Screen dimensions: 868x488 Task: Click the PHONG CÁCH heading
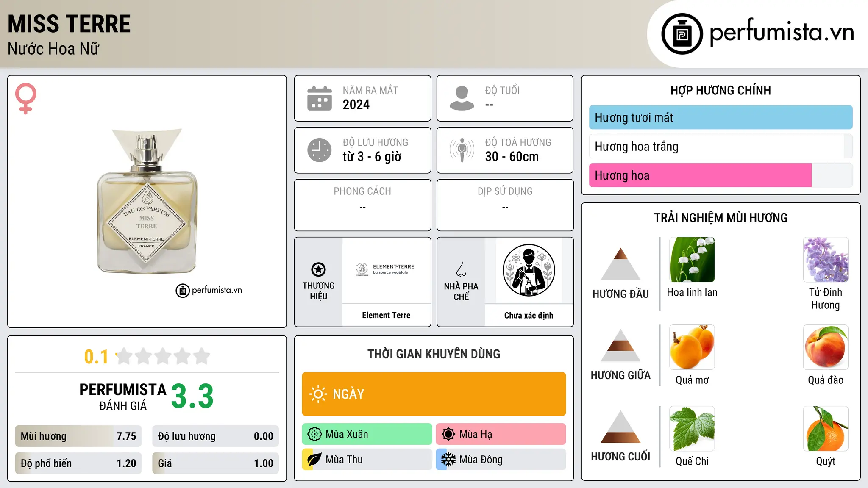coord(362,191)
